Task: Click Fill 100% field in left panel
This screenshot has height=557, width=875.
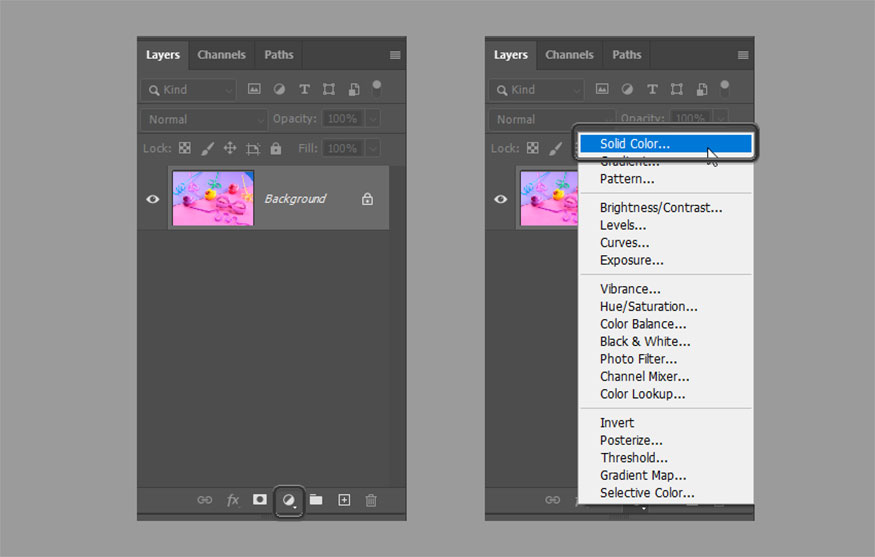Action: click(343, 148)
